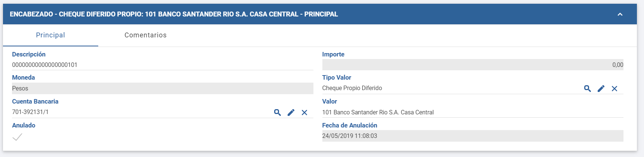644x157 pixels.
Task: Clear the Cuenta Bancaria field
Action: [x=304, y=113]
